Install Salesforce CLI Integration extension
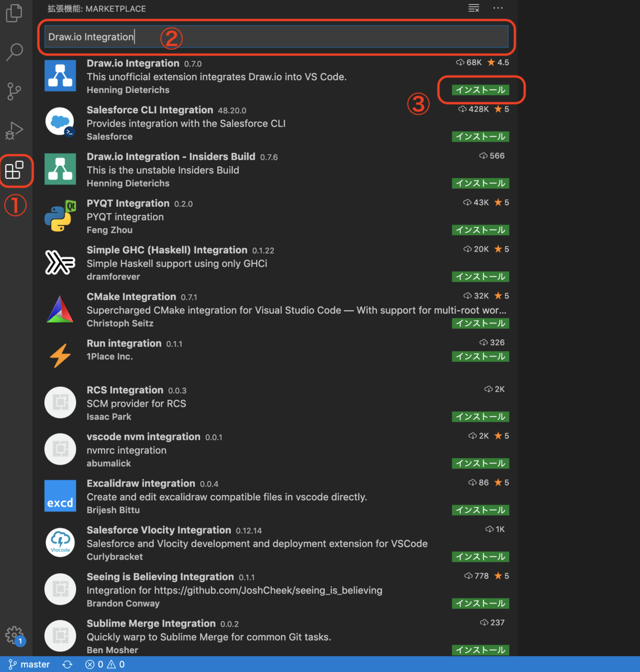This screenshot has width=640, height=672. coord(481,137)
